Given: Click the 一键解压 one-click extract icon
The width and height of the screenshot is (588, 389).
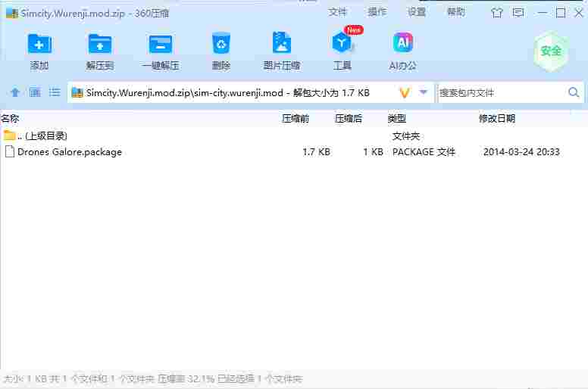Looking at the screenshot, I should [160, 45].
